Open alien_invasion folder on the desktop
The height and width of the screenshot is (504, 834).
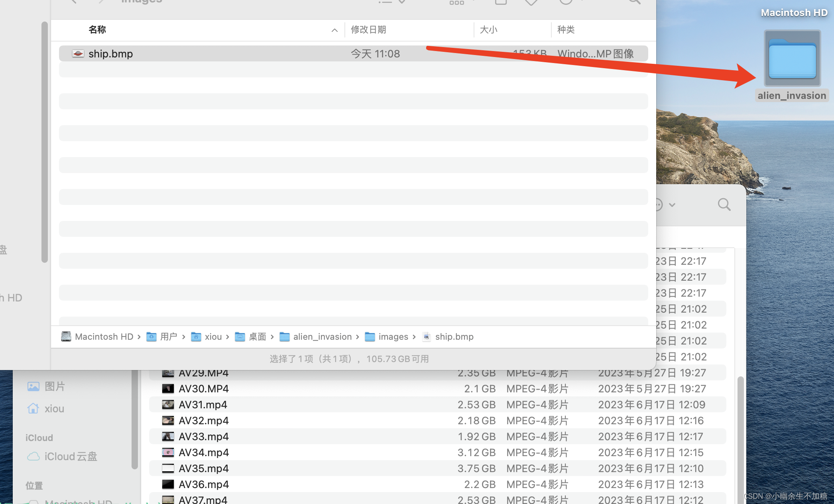(x=792, y=58)
